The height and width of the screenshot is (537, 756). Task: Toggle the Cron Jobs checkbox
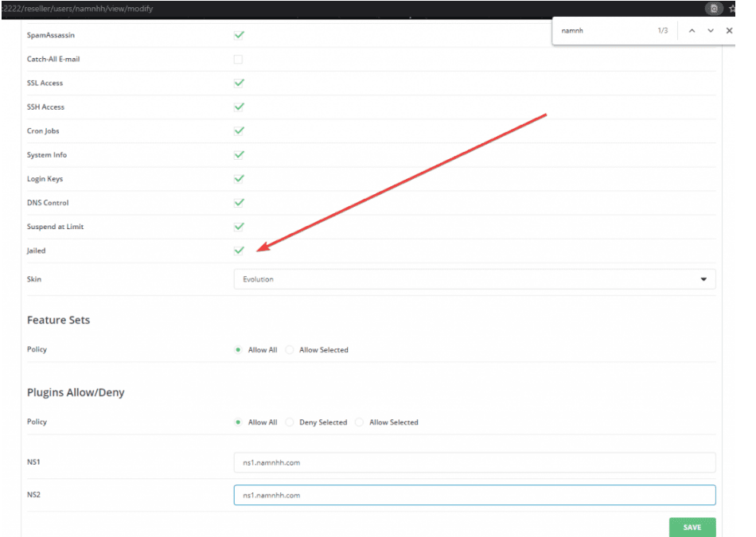click(239, 130)
